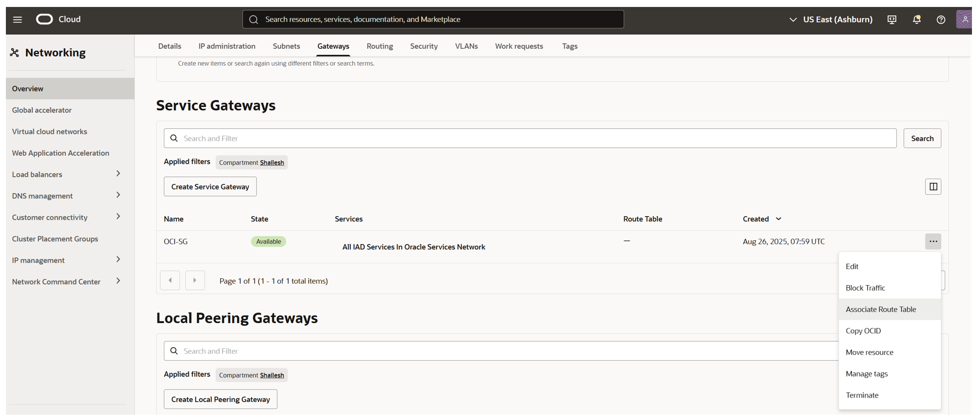
Task: Click the Available state badge
Action: pos(269,242)
